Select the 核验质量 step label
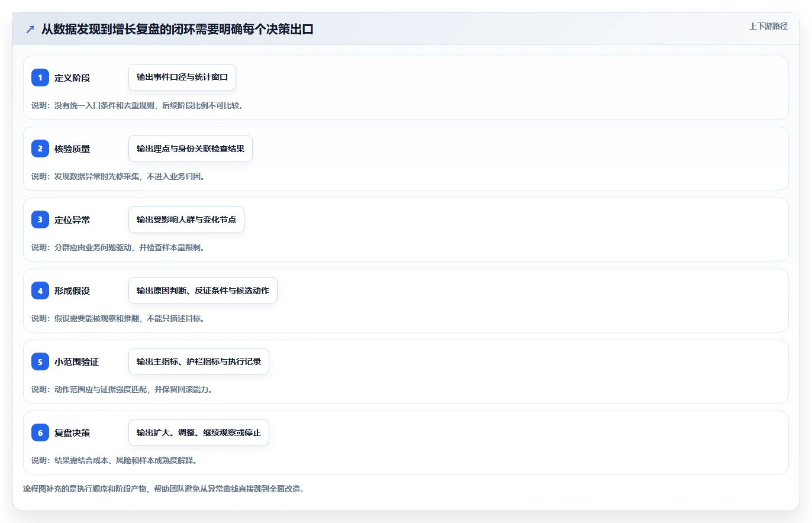Viewport: 812px width, 523px height. pos(72,148)
